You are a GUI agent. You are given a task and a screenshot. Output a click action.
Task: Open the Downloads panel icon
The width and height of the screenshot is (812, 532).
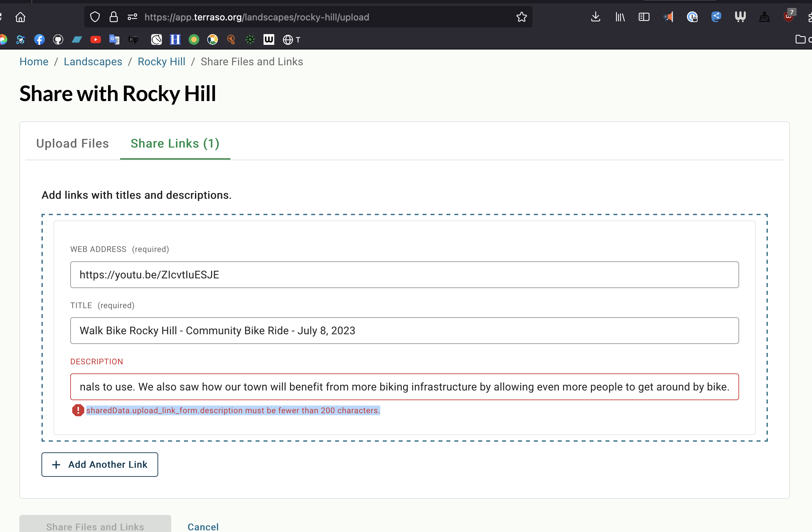pyautogui.click(x=596, y=17)
